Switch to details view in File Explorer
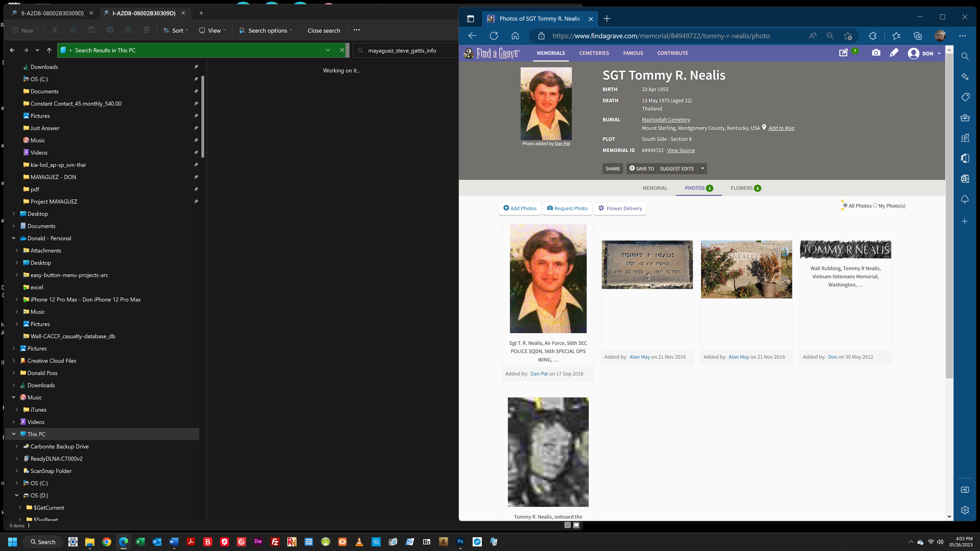This screenshot has height=551, width=980. (x=567, y=525)
